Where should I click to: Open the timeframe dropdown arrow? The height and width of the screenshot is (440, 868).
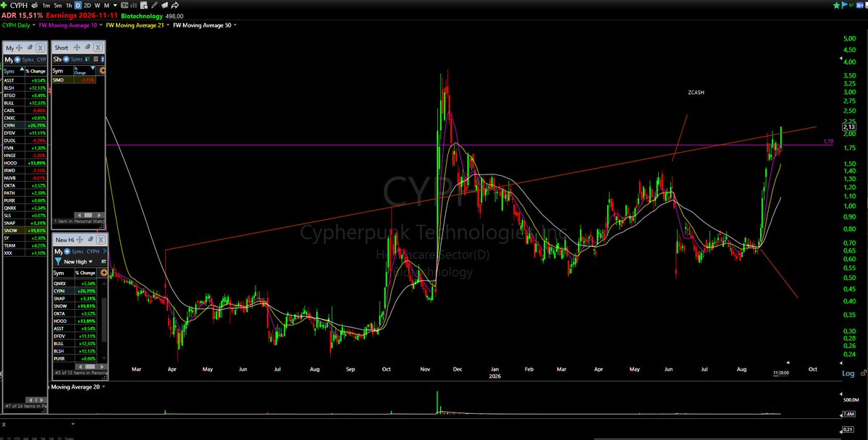[x=115, y=6]
